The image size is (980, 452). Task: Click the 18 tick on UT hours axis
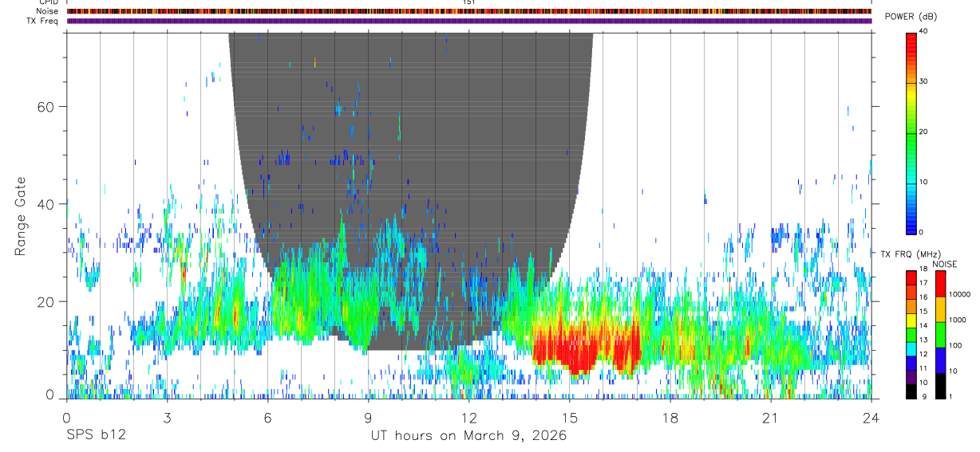pyautogui.click(x=670, y=417)
